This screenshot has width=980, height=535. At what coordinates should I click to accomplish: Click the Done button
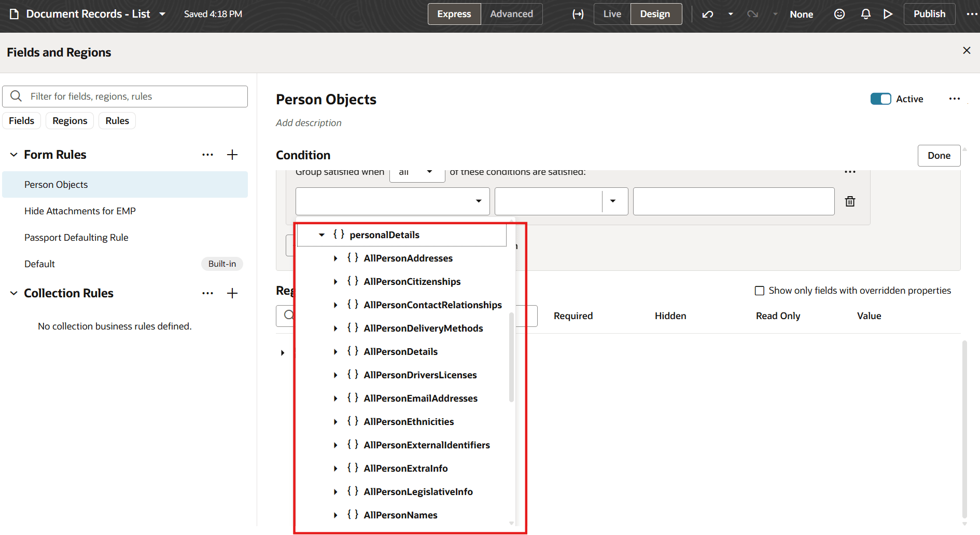[939, 156]
